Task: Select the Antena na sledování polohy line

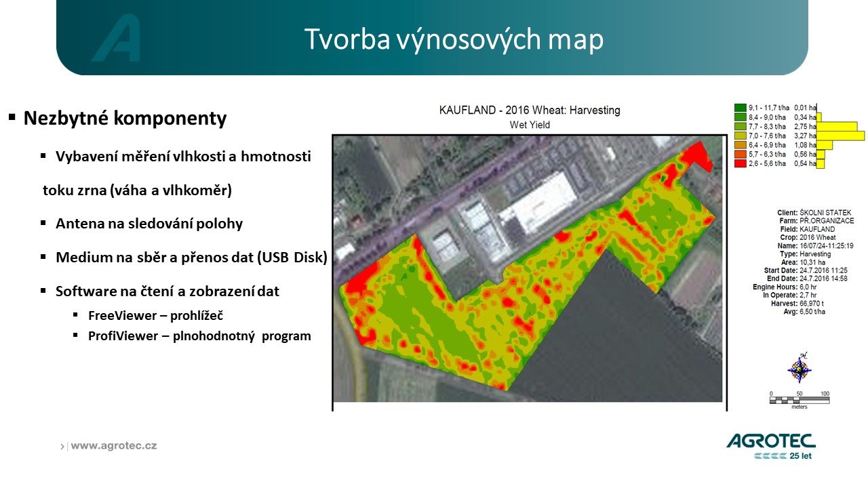Action: tap(149, 224)
